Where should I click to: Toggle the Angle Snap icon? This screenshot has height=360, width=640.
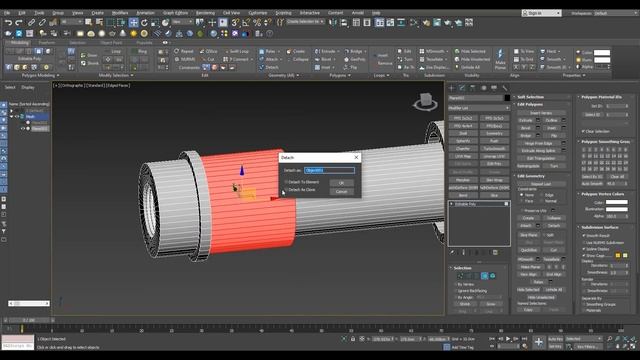(246, 22)
